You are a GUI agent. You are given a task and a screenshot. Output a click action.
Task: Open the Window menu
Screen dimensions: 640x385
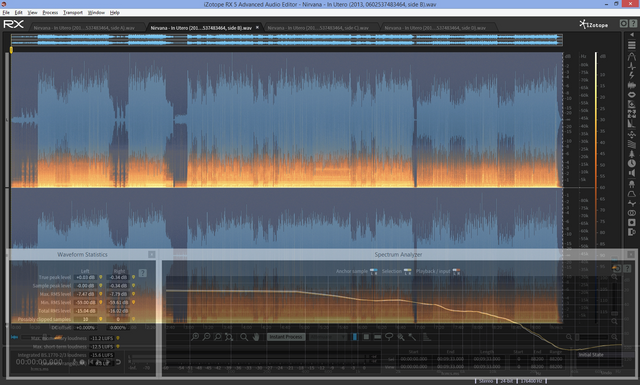click(96, 13)
